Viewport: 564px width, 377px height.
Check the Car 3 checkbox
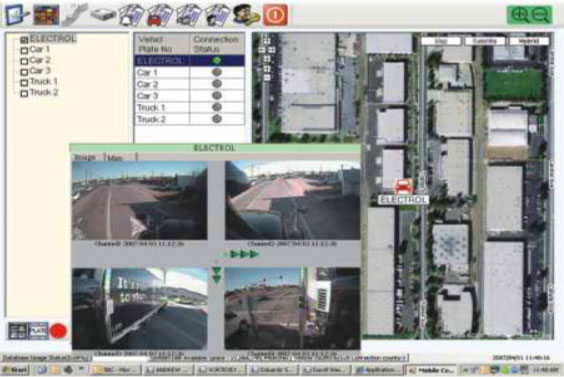(x=24, y=72)
